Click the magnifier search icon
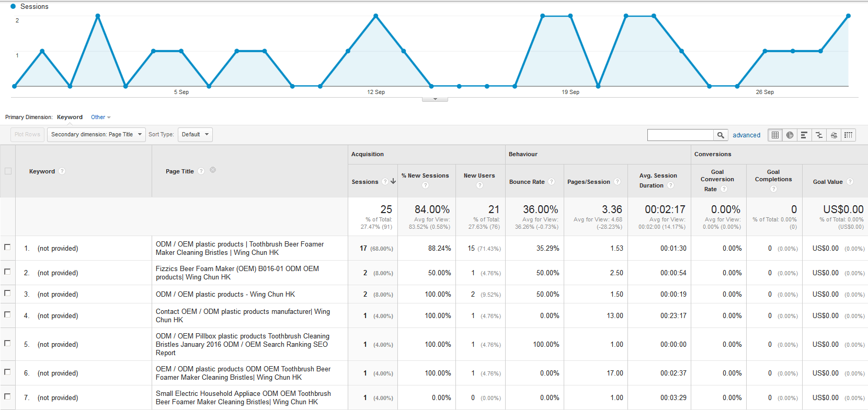868x410 pixels. (x=721, y=135)
